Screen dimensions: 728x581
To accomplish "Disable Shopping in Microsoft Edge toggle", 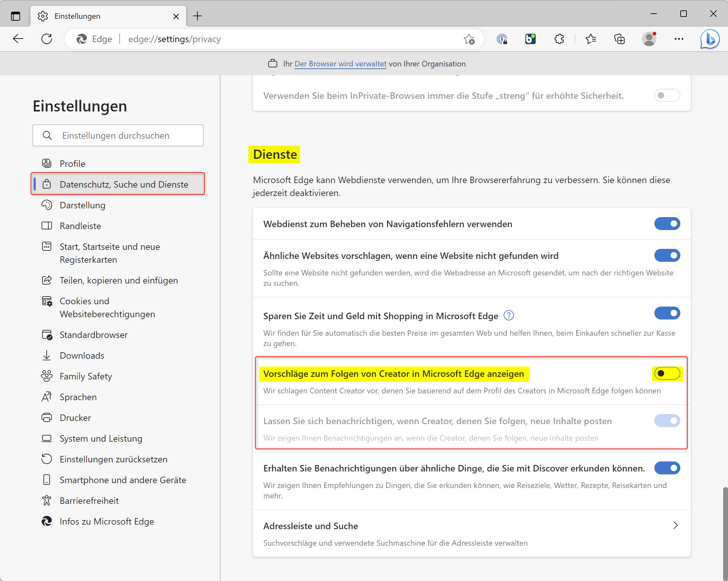I will pyautogui.click(x=667, y=313).
